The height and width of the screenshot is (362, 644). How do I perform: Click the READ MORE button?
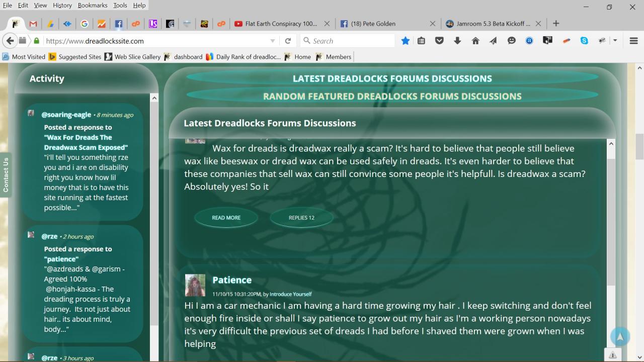[226, 218]
